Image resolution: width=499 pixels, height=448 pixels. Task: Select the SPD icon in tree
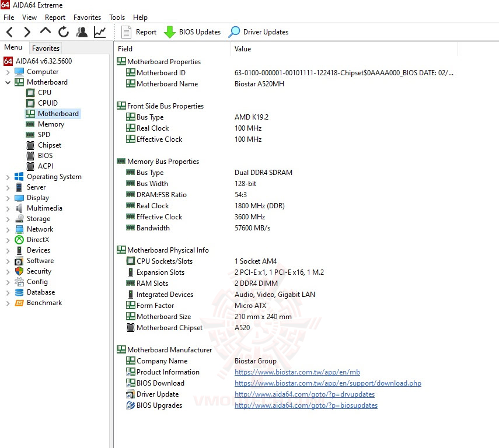point(30,135)
